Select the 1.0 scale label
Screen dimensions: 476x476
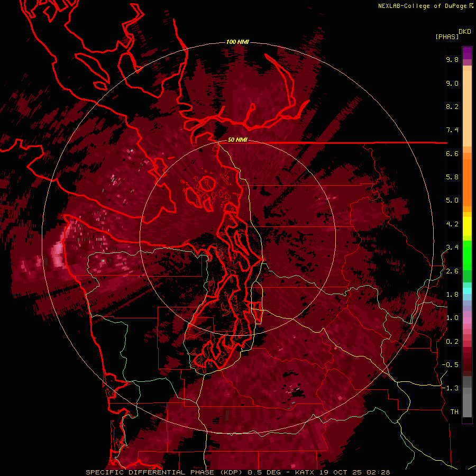point(452,318)
